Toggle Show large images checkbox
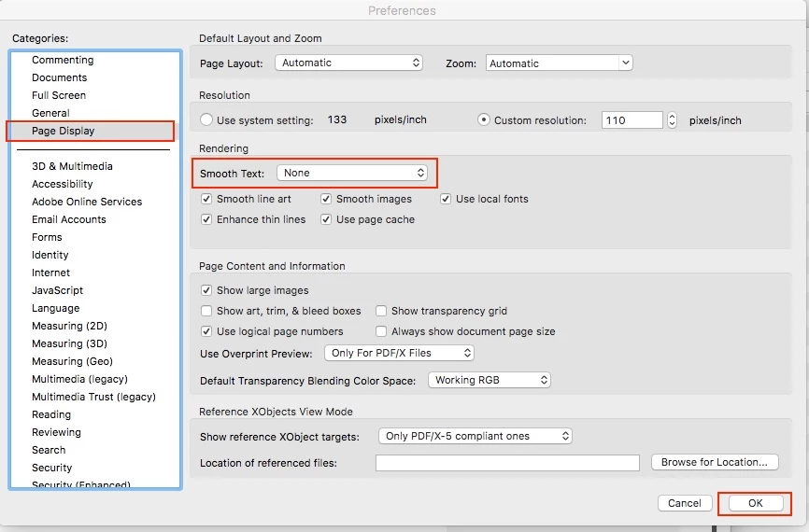Image resolution: width=809 pixels, height=532 pixels. click(206, 290)
